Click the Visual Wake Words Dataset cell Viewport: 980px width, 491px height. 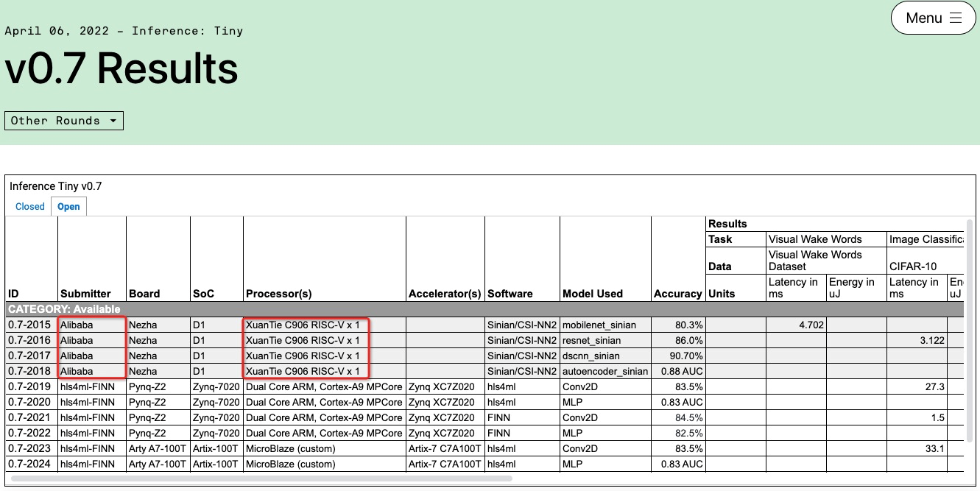click(x=826, y=260)
